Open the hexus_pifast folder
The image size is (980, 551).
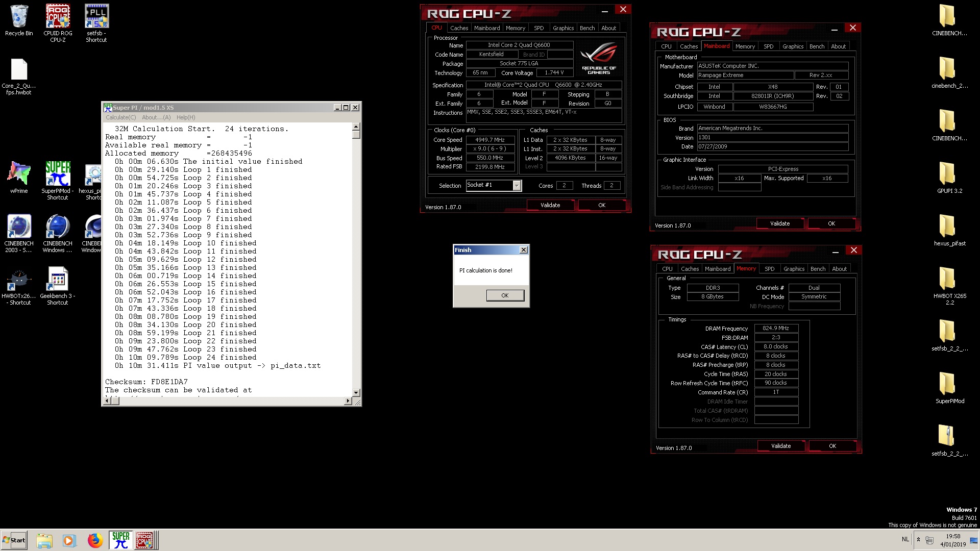[x=949, y=230]
